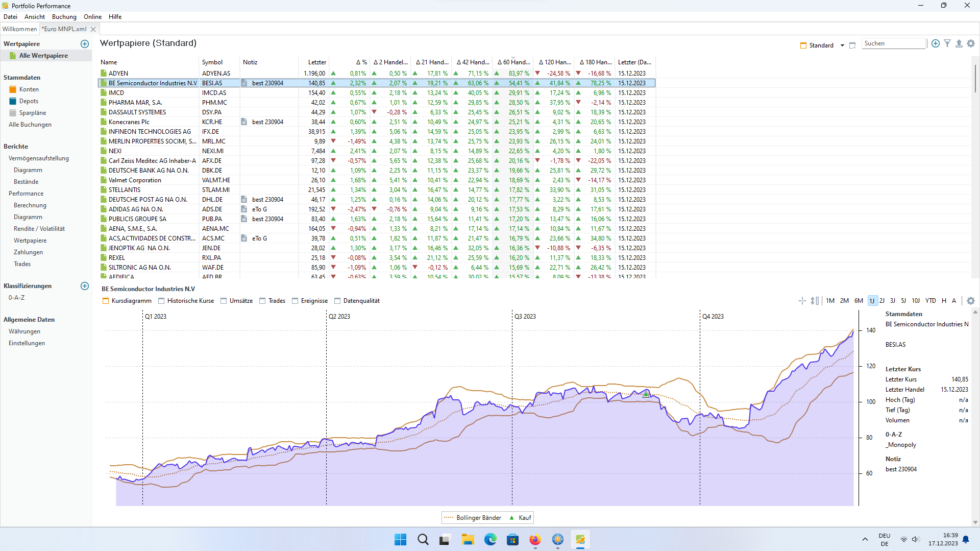Launch File Explorer from the taskbar
The height and width of the screenshot is (551, 980).
click(x=468, y=539)
